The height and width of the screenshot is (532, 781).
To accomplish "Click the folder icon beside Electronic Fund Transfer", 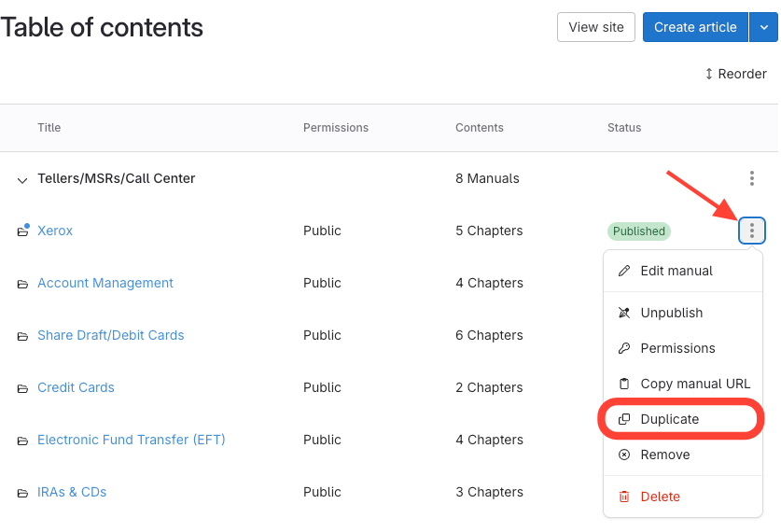I will click(22, 441).
